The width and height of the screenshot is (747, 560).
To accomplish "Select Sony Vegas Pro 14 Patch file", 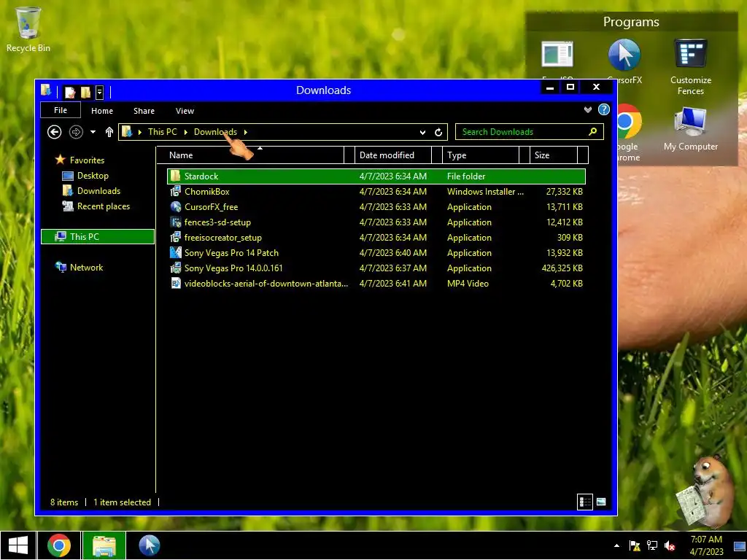I will click(x=376, y=252).
